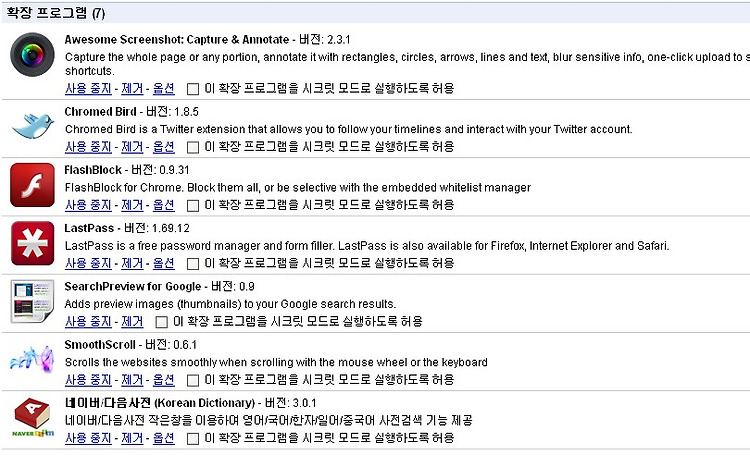
Task: Click 'Capture the whole page' description text
Action: click(x=408, y=64)
